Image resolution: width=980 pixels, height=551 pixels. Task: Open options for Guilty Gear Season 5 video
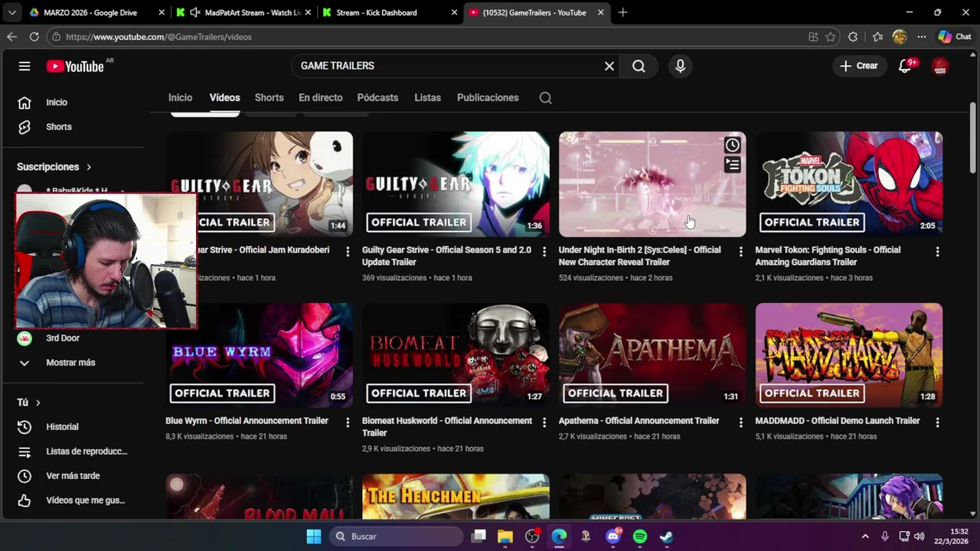[544, 251]
